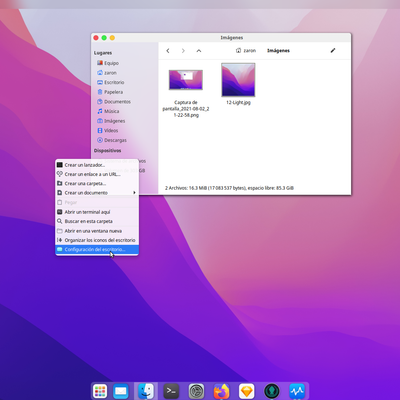Image resolution: width=400 pixels, height=400 pixels.
Task: Choose Abrir en una ventana nueva
Action: pos(97,231)
